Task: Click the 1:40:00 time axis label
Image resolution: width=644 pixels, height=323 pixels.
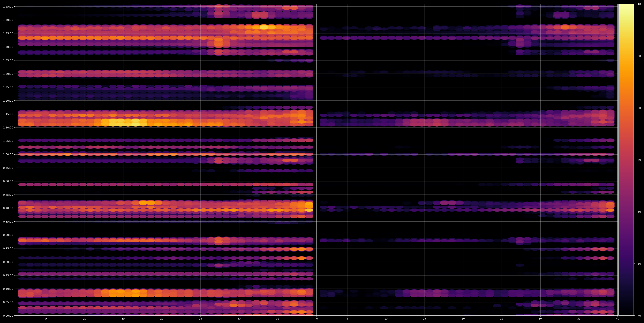Action: pyautogui.click(x=8, y=47)
